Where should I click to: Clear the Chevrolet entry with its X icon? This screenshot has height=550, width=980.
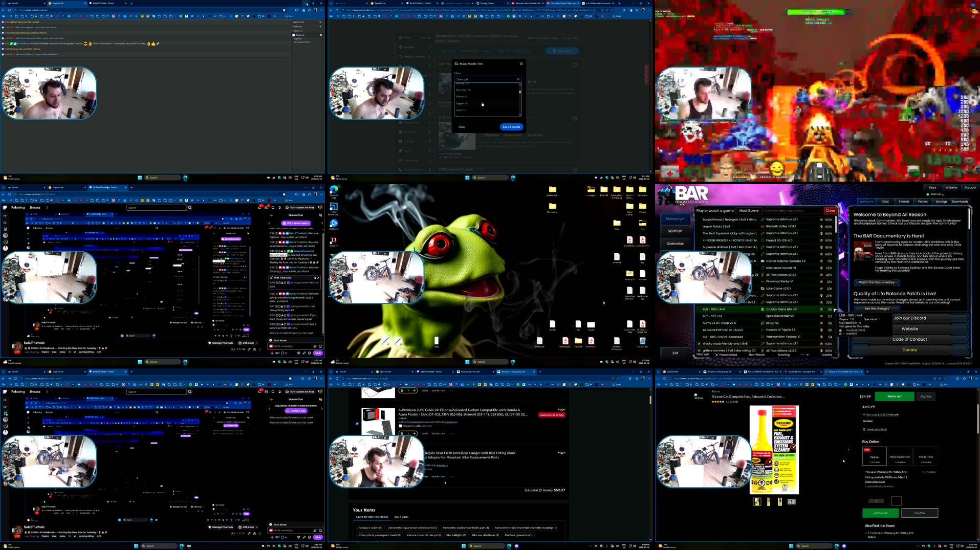518,79
